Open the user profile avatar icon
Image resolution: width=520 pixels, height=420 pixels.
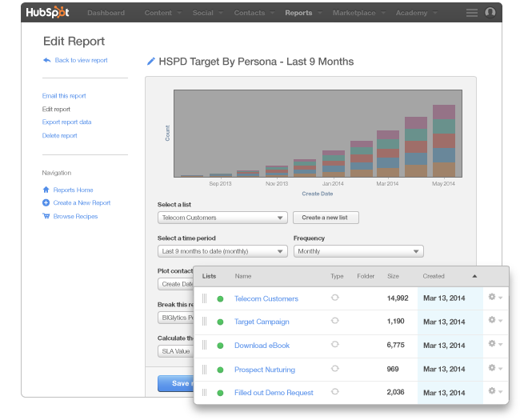[490, 13]
